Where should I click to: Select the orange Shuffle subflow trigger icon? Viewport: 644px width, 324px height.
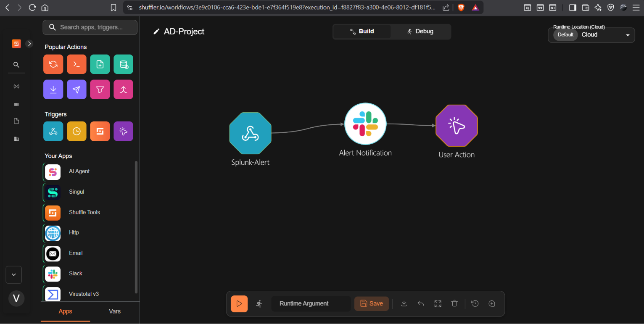point(100,131)
